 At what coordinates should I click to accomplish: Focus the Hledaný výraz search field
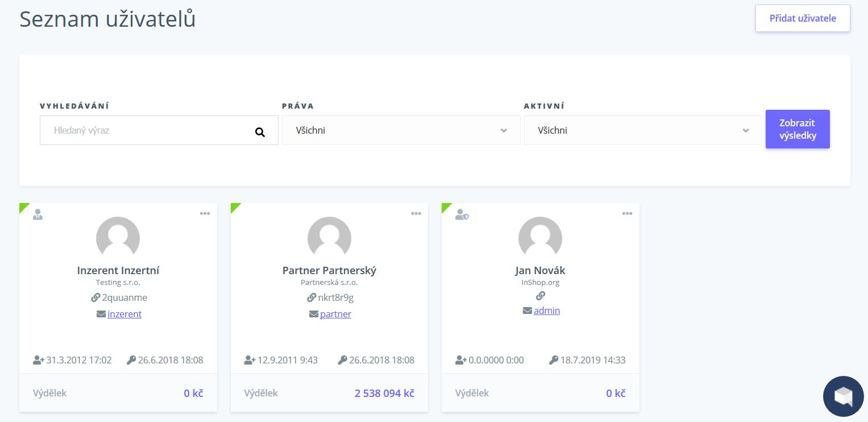(159, 130)
